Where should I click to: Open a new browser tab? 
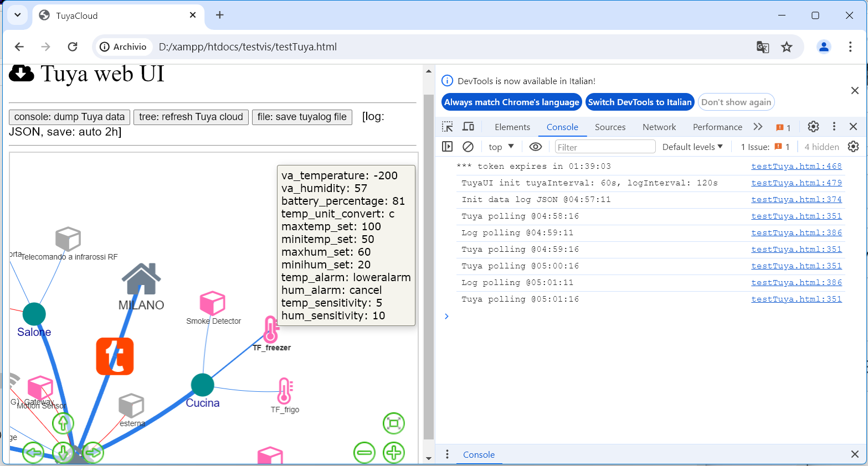pyautogui.click(x=220, y=15)
